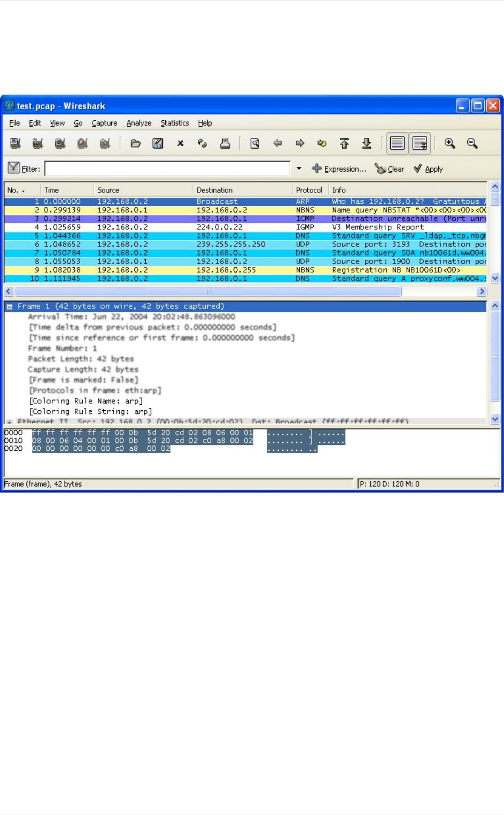Image resolution: width=504 pixels, height=815 pixels.
Task: Open the Analyze menu
Action: click(139, 123)
